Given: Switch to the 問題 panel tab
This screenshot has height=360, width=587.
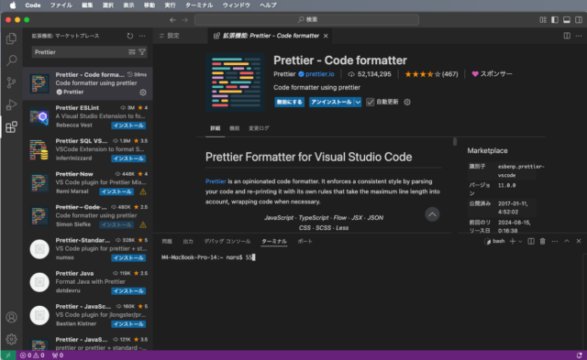Looking at the screenshot, I should click(x=167, y=241).
